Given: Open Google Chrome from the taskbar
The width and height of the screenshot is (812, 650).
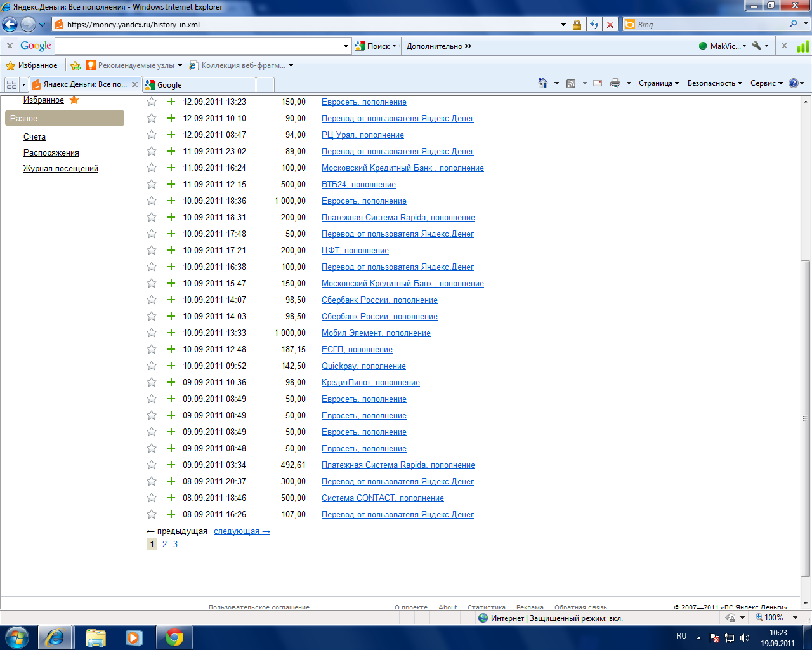Looking at the screenshot, I should (174, 637).
